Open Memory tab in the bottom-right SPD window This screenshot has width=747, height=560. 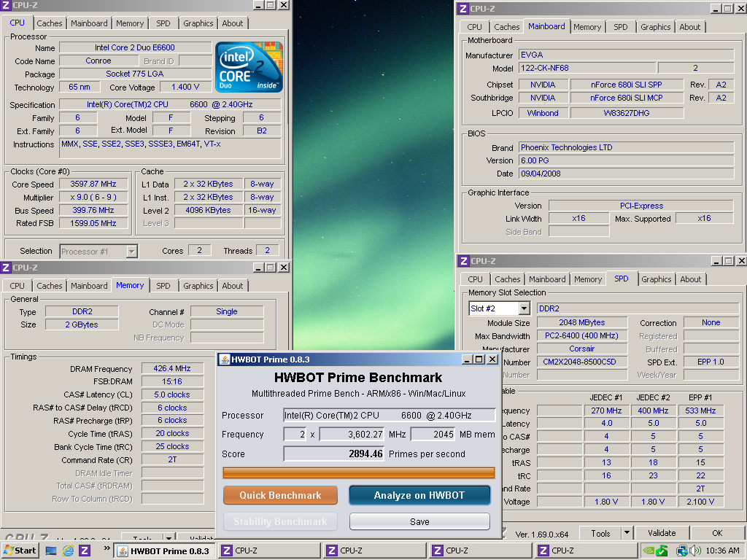pos(588,279)
